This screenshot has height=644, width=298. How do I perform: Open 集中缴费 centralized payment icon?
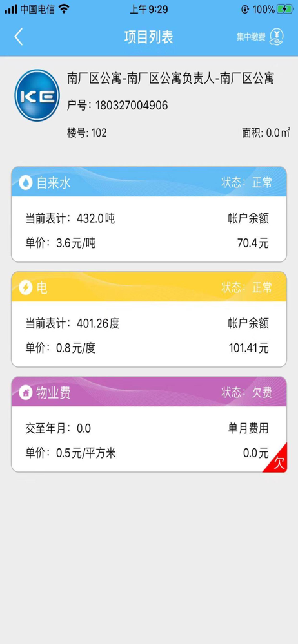(x=277, y=37)
